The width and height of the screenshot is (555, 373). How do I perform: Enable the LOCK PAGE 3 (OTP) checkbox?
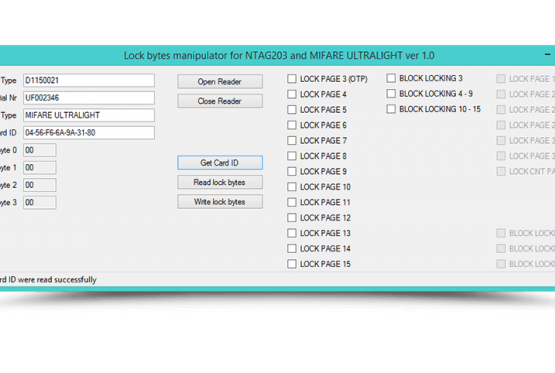point(292,79)
